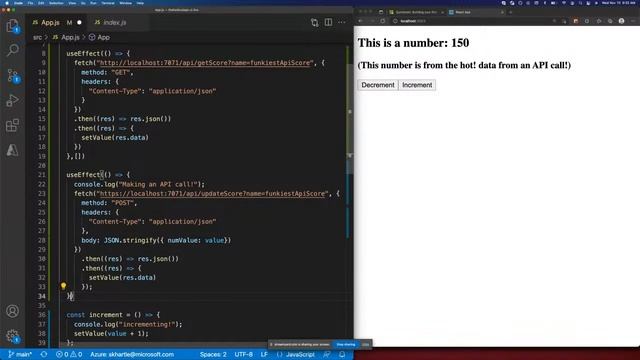The height and width of the screenshot is (360, 640).
Task: Click the Stop sharing button
Action: coord(346,344)
